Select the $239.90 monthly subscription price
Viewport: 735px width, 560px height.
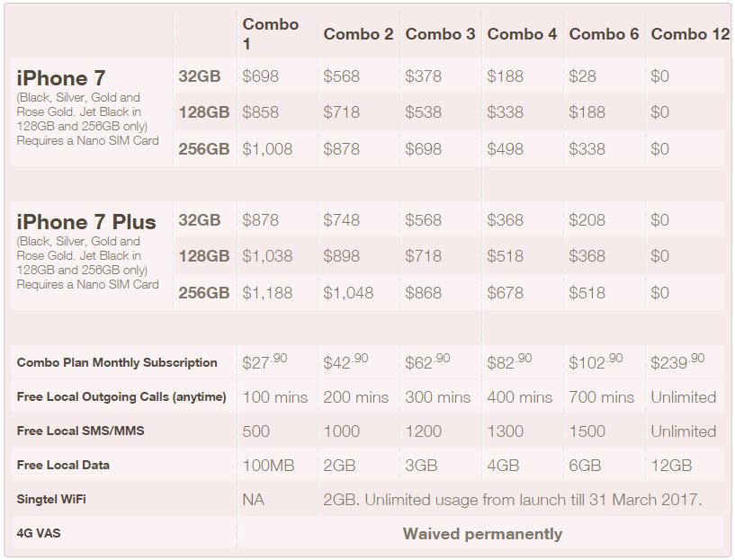click(677, 361)
